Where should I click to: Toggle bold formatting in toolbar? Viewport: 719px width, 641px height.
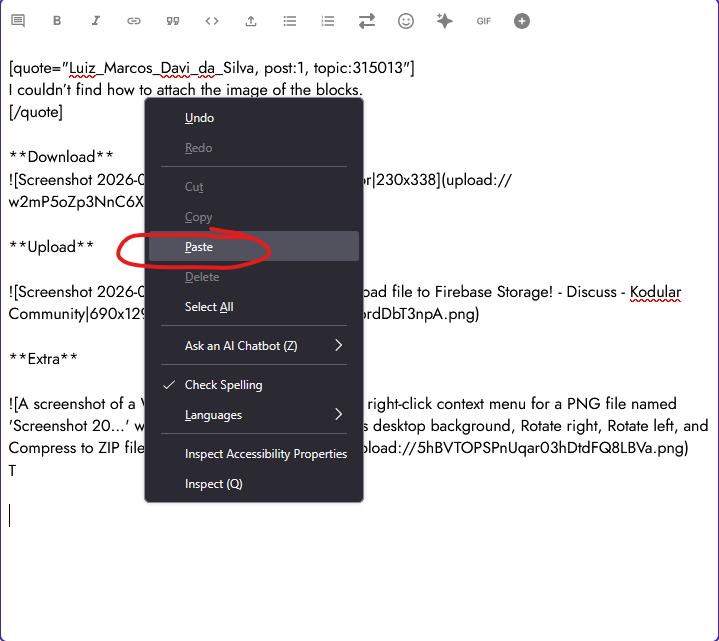point(57,21)
